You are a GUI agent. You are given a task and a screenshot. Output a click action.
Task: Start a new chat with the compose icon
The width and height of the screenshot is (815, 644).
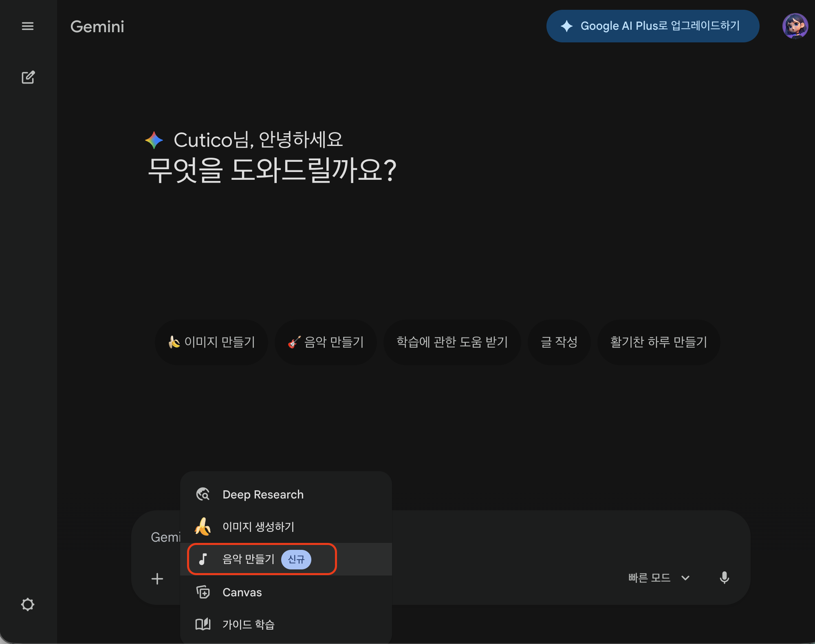click(28, 77)
